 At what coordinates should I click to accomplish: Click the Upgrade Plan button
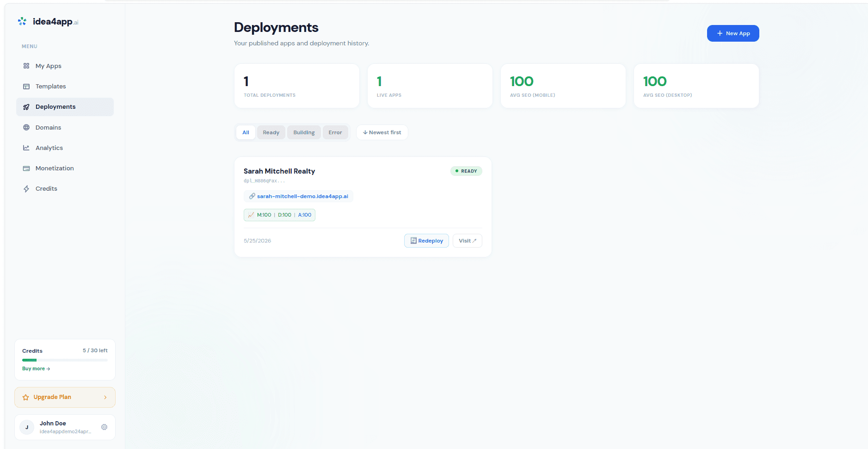tap(65, 397)
